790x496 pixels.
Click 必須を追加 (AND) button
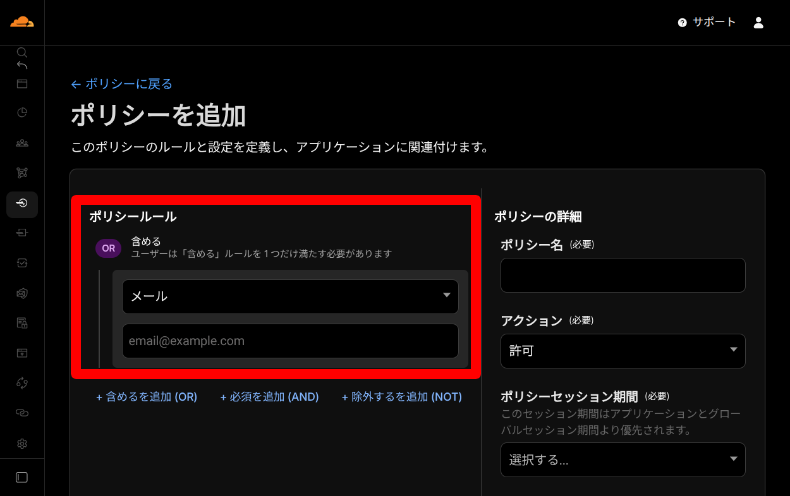pos(270,397)
